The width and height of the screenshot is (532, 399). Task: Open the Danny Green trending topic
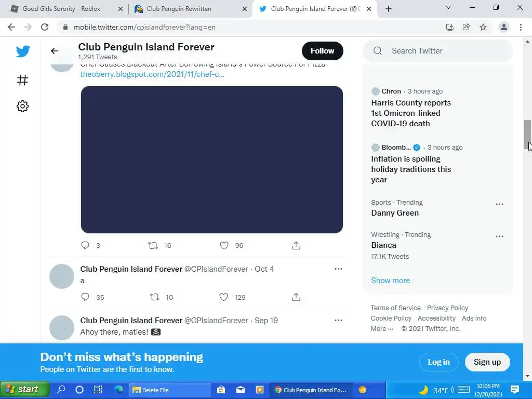(395, 212)
